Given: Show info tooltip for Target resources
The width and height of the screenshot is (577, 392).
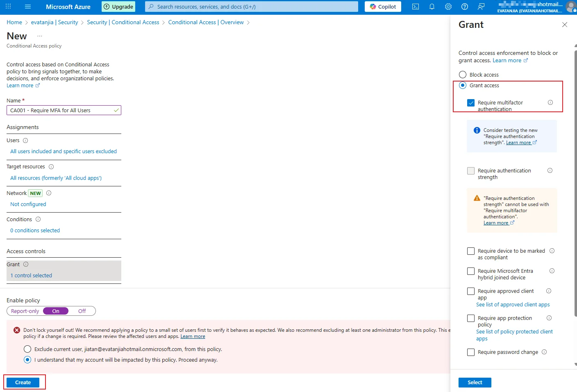Looking at the screenshot, I should tap(51, 167).
